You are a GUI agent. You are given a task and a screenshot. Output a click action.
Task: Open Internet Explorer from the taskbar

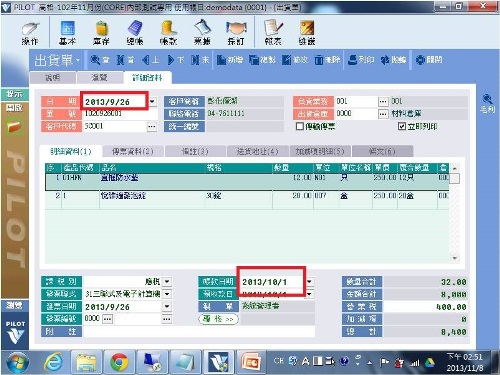(53, 362)
